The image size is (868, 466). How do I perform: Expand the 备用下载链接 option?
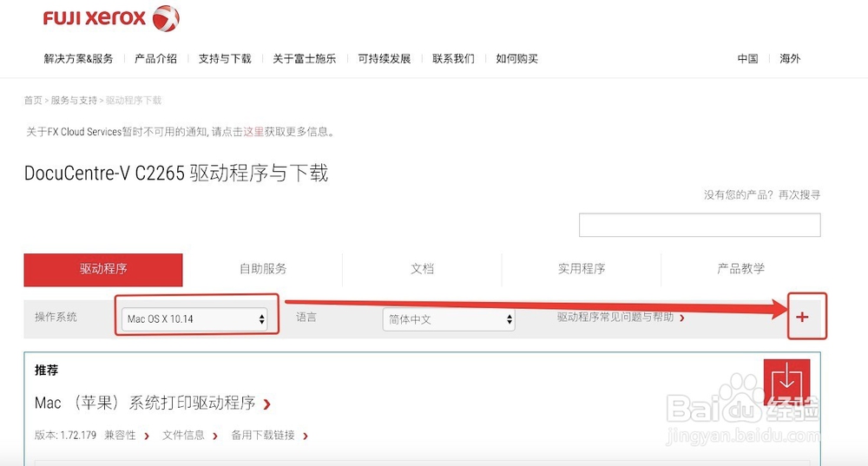[x=270, y=436]
